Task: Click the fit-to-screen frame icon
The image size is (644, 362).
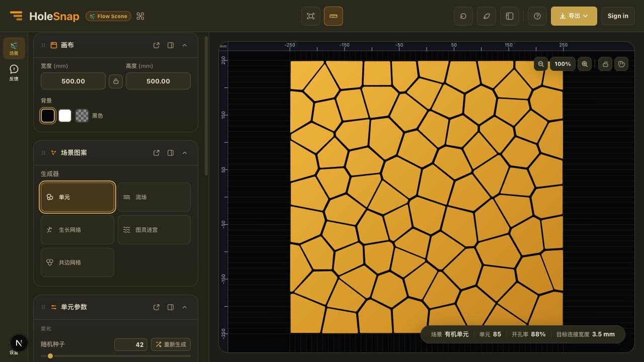Action: click(x=311, y=16)
